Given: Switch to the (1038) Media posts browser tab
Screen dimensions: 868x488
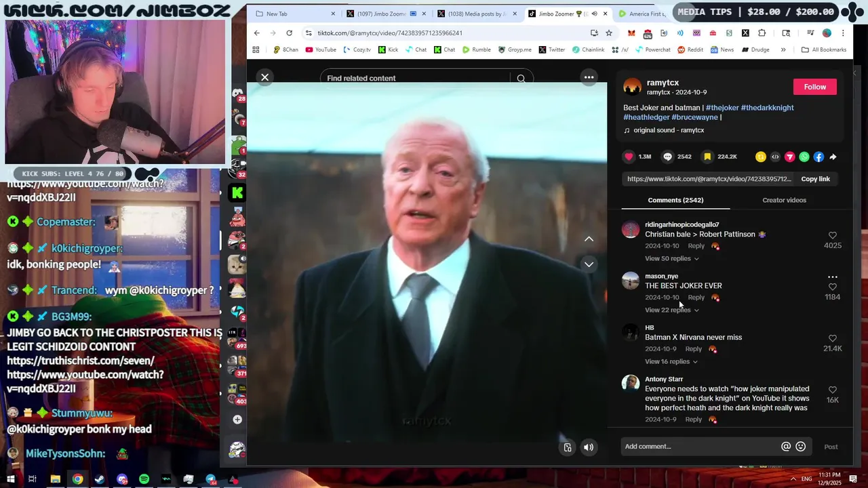Looking at the screenshot, I should click(475, 14).
